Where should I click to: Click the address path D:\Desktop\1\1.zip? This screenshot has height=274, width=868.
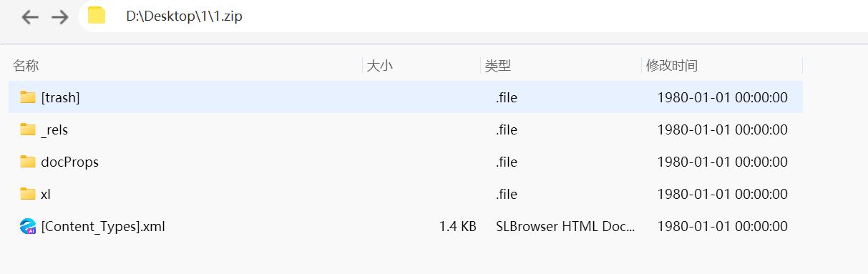pyautogui.click(x=185, y=16)
